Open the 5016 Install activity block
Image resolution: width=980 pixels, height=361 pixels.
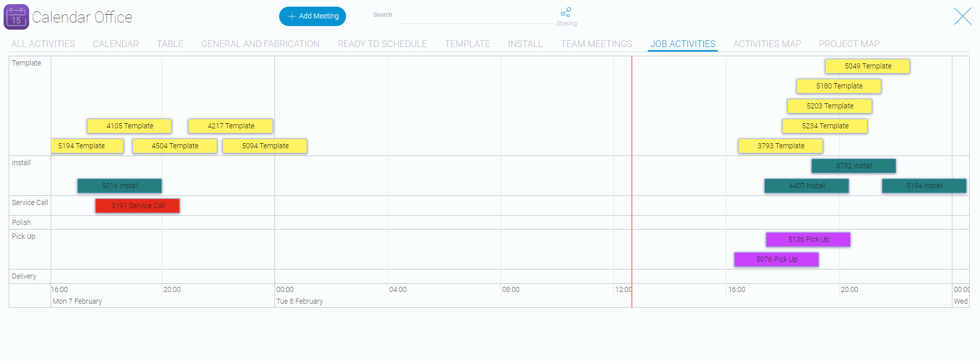pos(120,186)
